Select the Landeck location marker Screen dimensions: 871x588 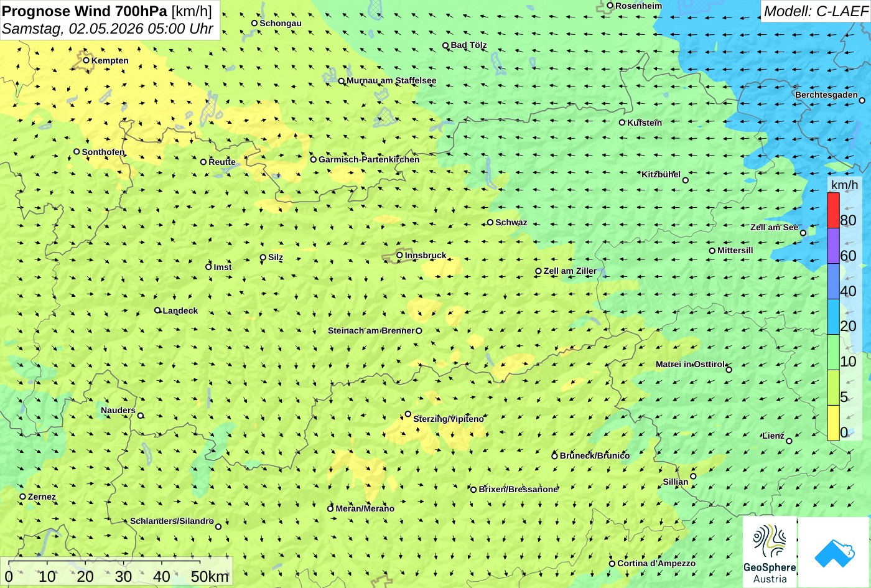coord(157,310)
